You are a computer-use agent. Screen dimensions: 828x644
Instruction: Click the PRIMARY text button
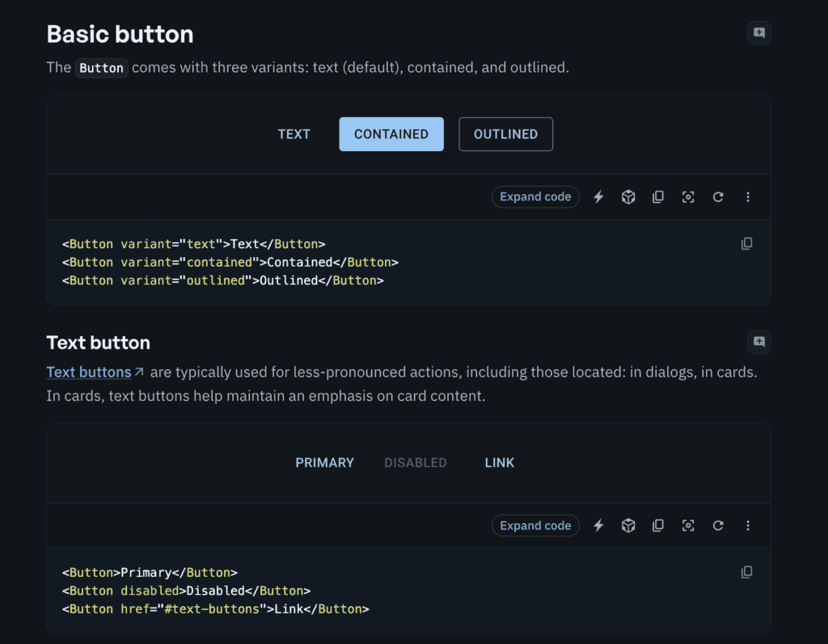point(324,462)
